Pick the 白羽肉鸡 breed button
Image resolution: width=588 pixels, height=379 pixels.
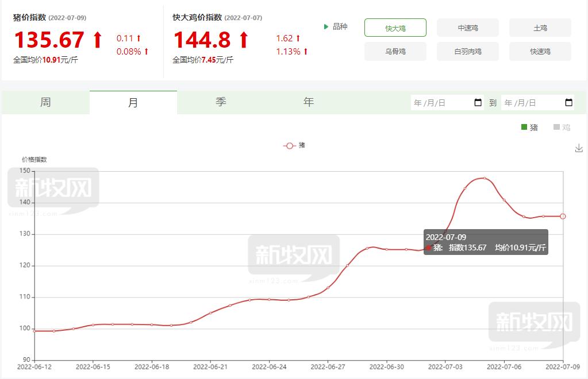(468, 51)
